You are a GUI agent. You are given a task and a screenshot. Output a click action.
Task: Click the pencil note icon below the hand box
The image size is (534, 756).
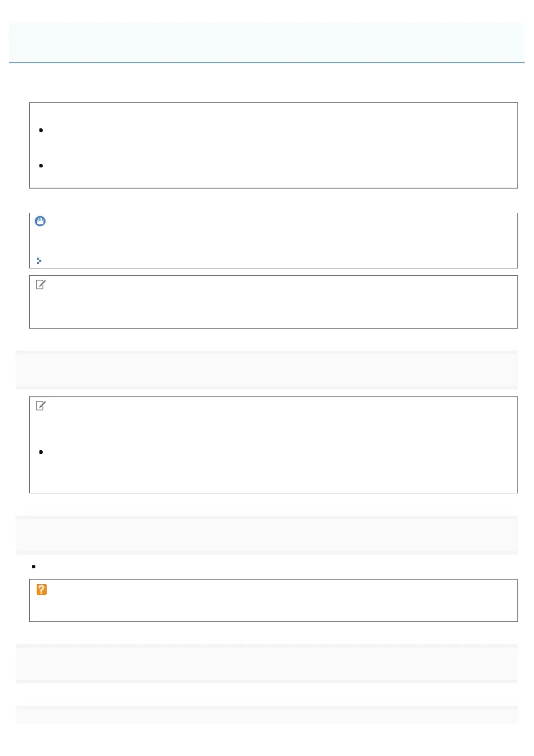40,285
